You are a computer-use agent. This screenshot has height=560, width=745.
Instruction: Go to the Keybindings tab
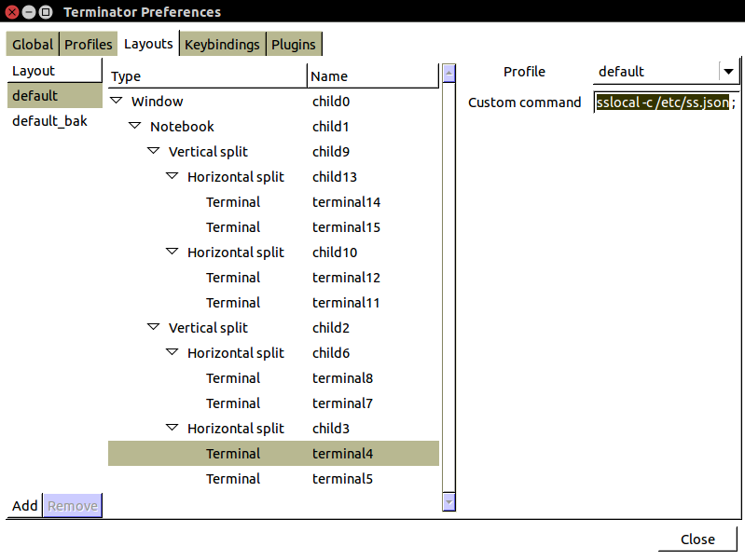[x=222, y=44]
